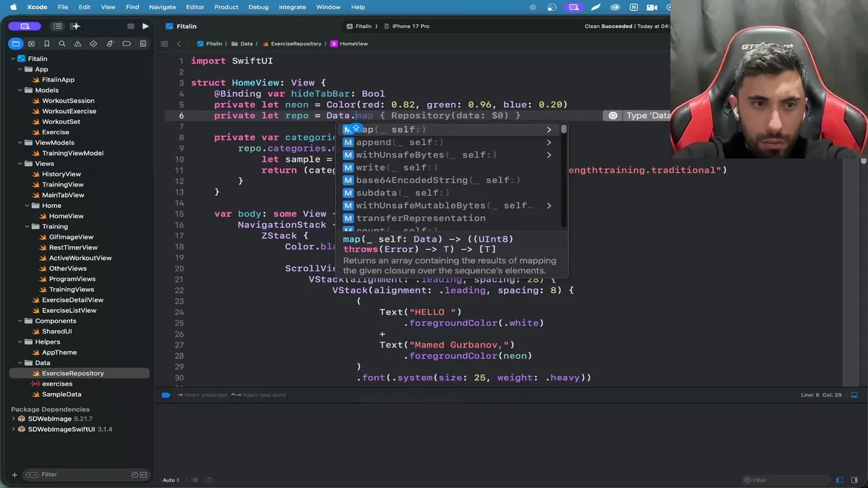Screen dimensions: 868x488
Task: Expand the append suggestion chevron
Action: pyautogui.click(x=549, y=142)
